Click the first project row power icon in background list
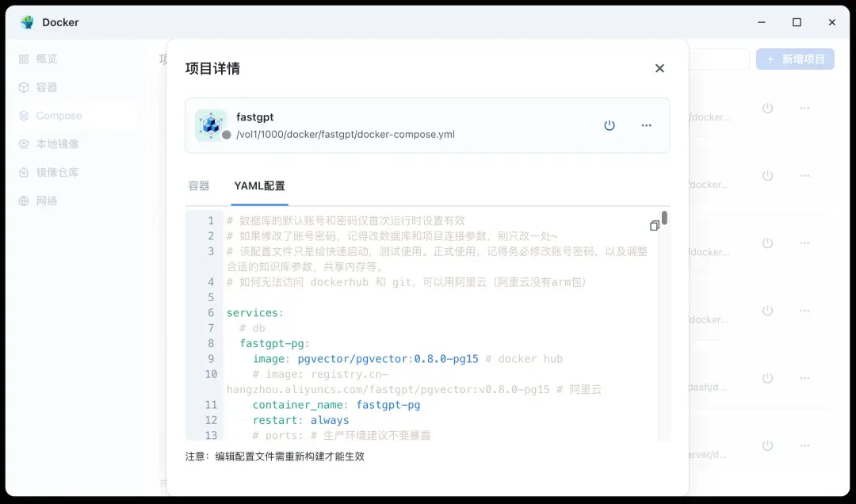The height and width of the screenshot is (504, 856). pos(767,108)
